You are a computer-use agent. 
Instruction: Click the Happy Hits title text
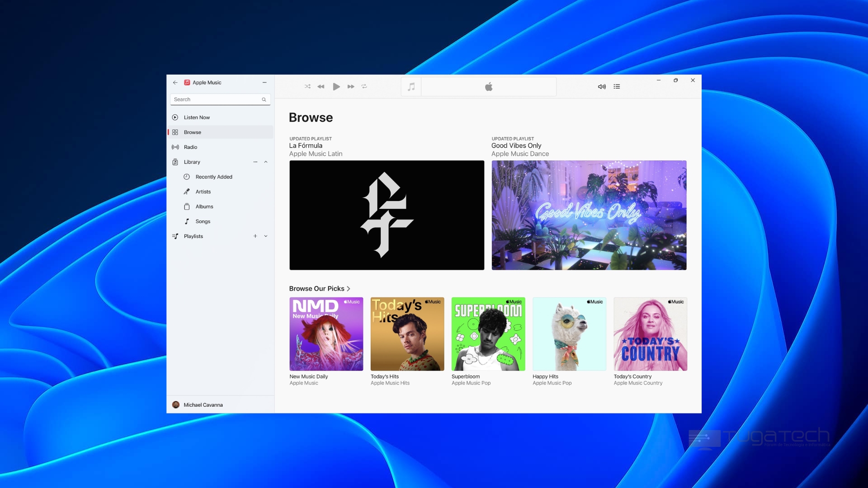pyautogui.click(x=545, y=376)
